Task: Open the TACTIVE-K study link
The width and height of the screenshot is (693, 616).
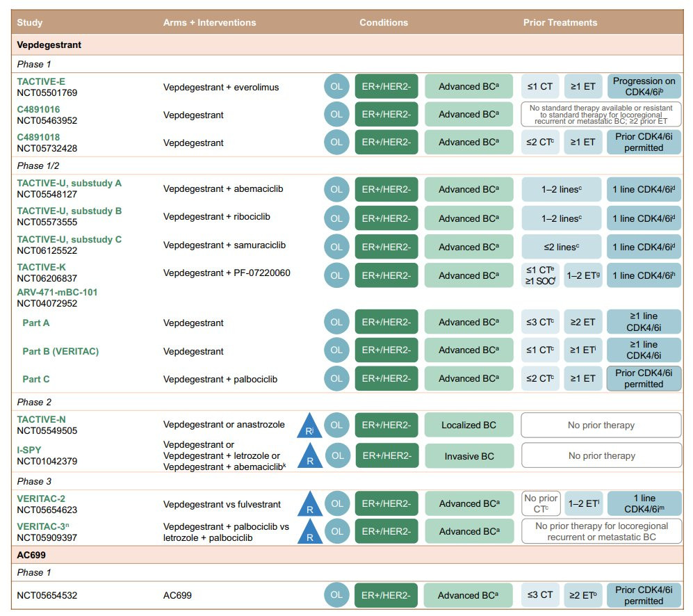Action: pyautogui.click(x=41, y=267)
